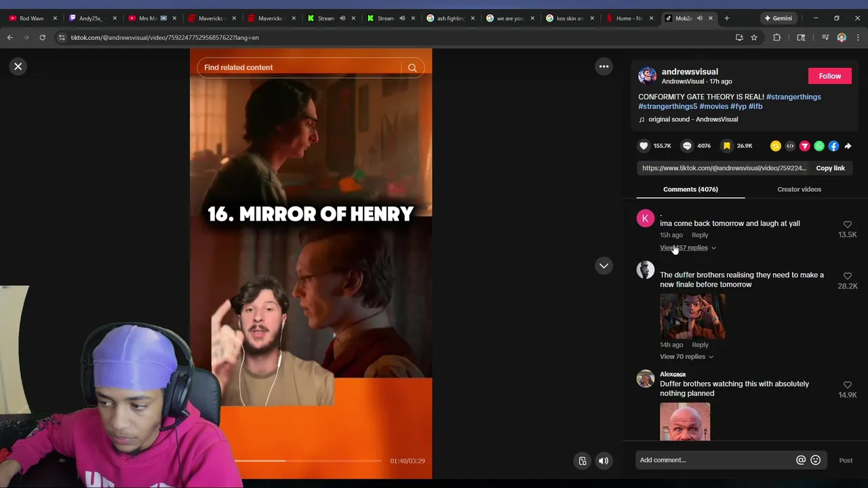Follow andrewsvisual with the Follow button
The width and height of the screenshot is (868, 488).
point(829,76)
